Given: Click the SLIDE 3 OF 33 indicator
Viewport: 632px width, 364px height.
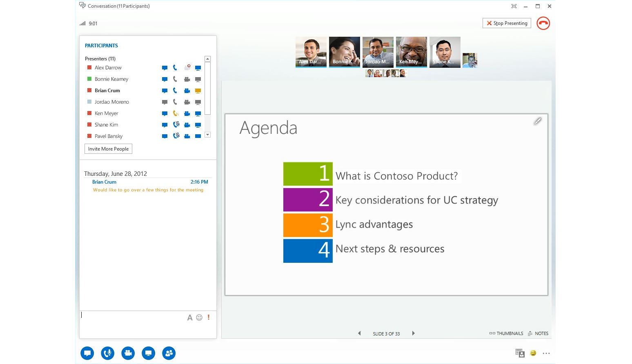Looking at the screenshot, I should tap(386, 334).
